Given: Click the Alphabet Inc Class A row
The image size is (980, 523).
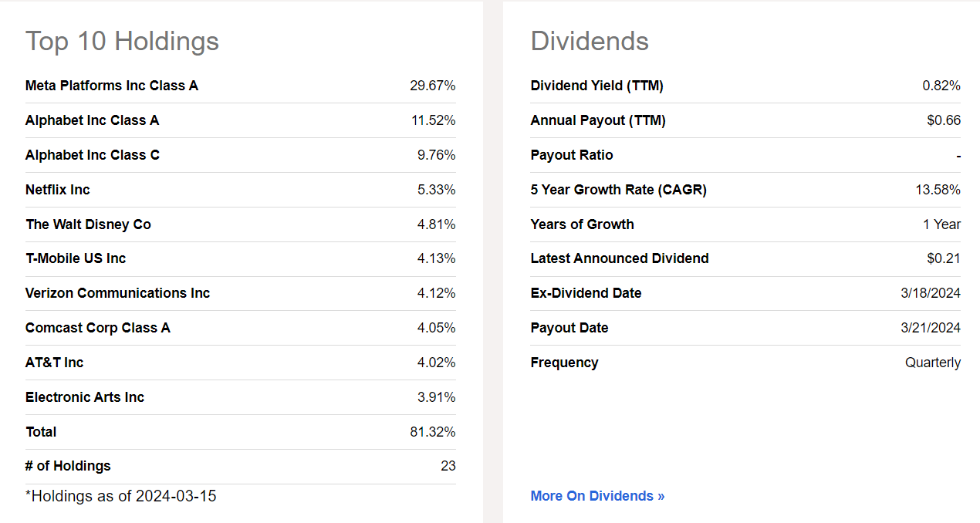Looking at the screenshot, I should pos(92,120).
